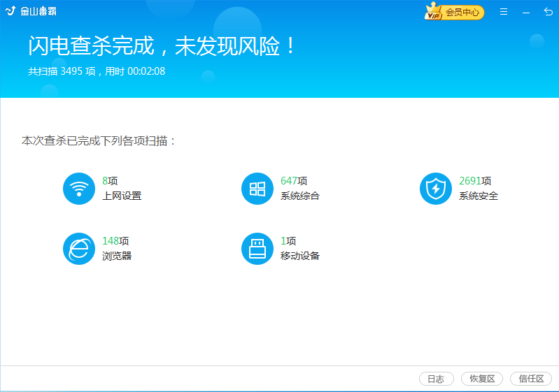Image resolution: width=559 pixels, height=392 pixels.
Task: Click the '8项' count
Action: (x=110, y=181)
